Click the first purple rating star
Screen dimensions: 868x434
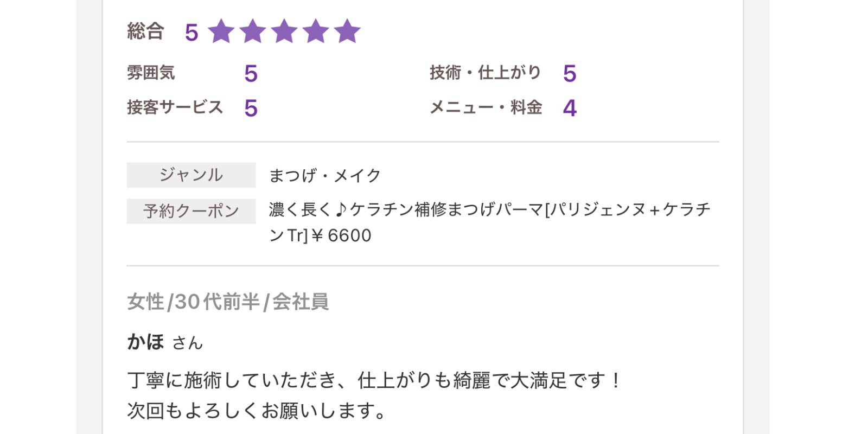point(221,31)
